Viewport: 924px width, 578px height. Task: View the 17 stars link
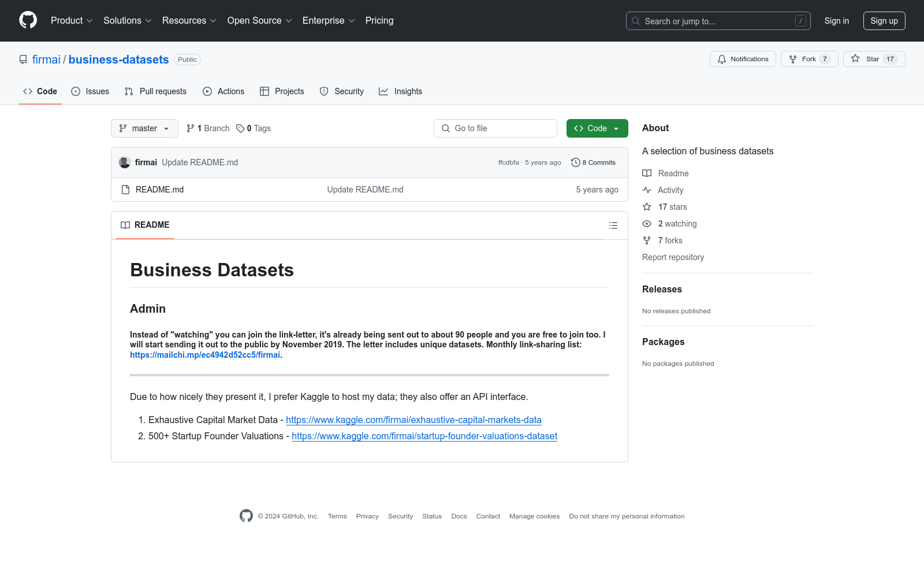(x=665, y=207)
